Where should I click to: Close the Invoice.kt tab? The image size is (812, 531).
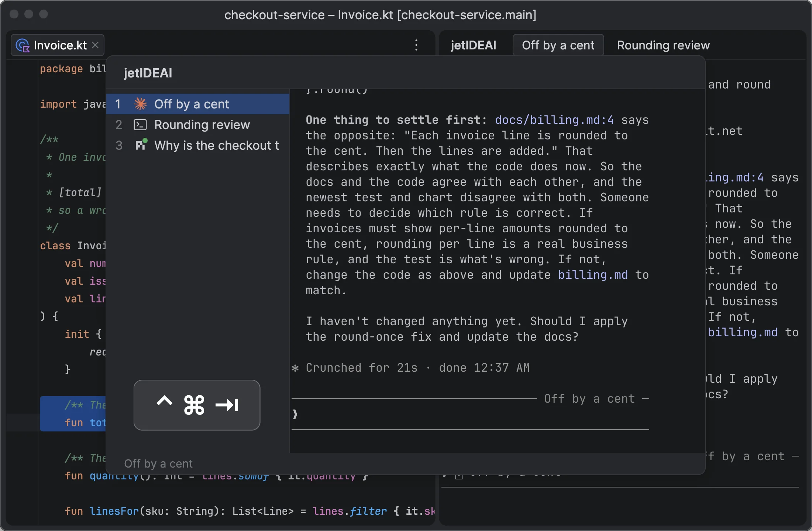pyautogui.click(x=95, y=45)
